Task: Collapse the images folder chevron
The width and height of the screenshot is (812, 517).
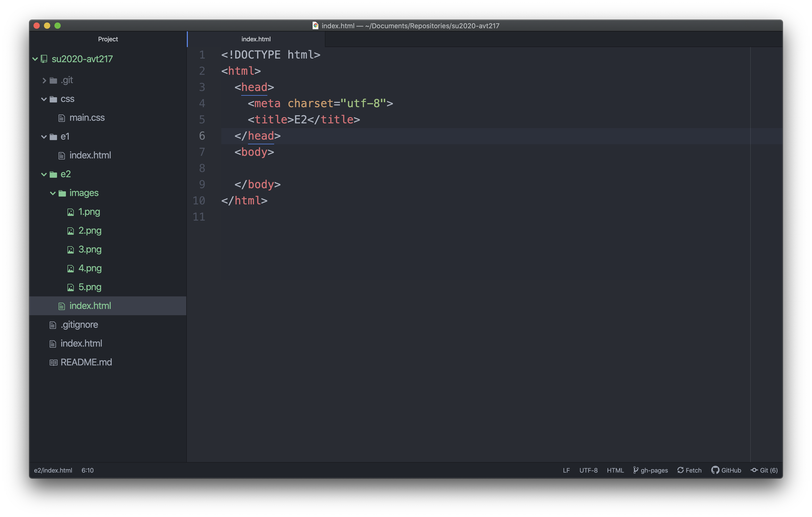Action: click(53, 193)
